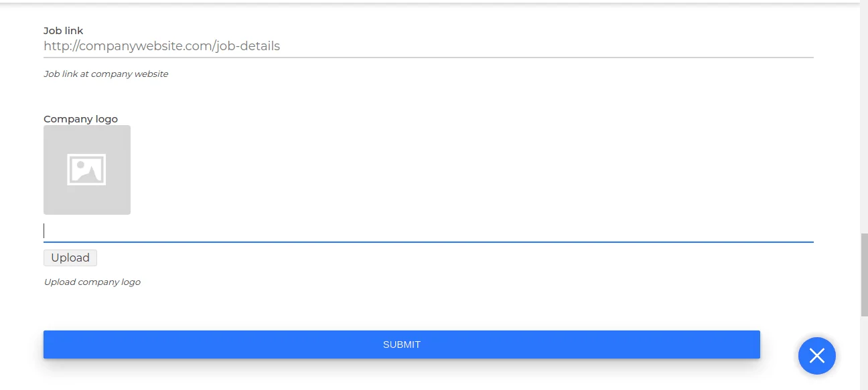Click the "Company logo" field label

point(80,119)
